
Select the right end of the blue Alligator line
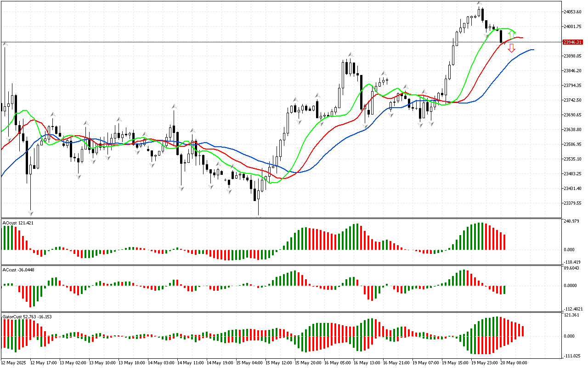tap(533, 49)
